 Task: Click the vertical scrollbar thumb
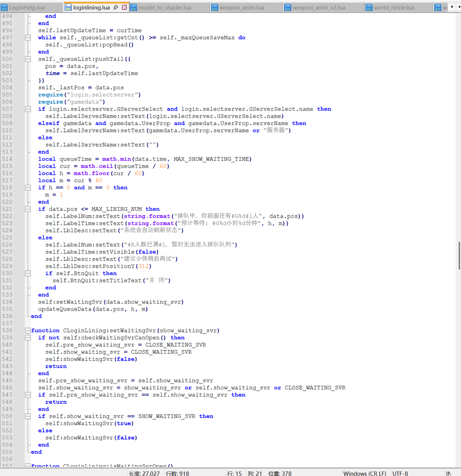pos(459,256)
